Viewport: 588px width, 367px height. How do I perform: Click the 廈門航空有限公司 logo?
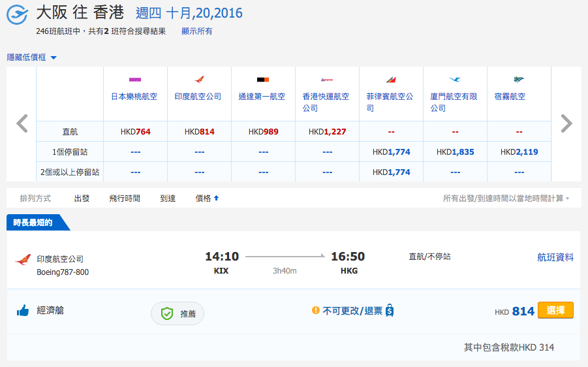(x=455, y=79)
